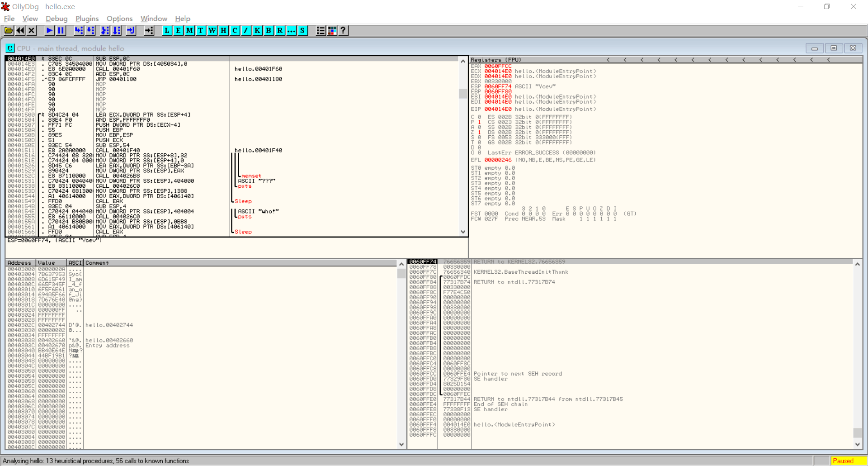
Task: Show Source window with S button
Action: (x=302, y=30)
